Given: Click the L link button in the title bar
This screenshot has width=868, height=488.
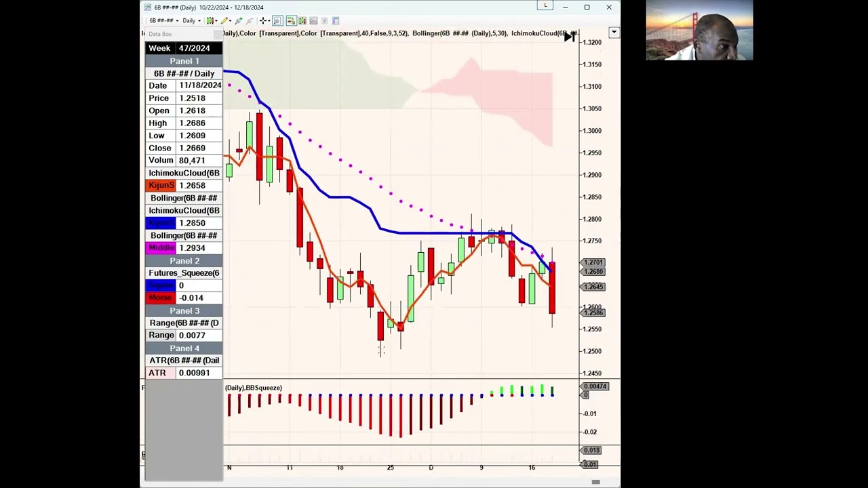Looking at the screenshot, I should click(545, 5).
